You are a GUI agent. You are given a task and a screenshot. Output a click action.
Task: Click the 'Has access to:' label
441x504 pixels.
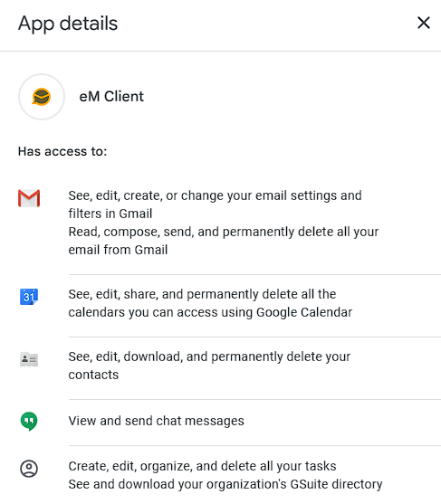click(x=62, y=151)
